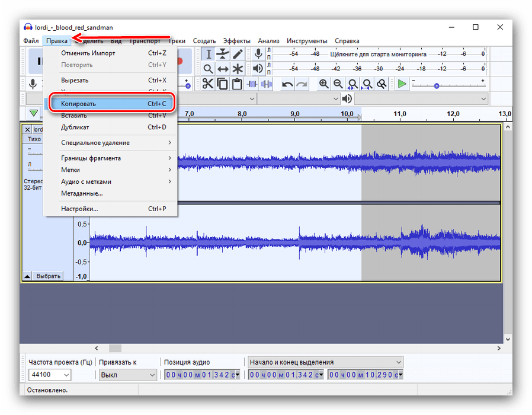
Task: Open the recording channels dropdown
Action: point(299,99)
